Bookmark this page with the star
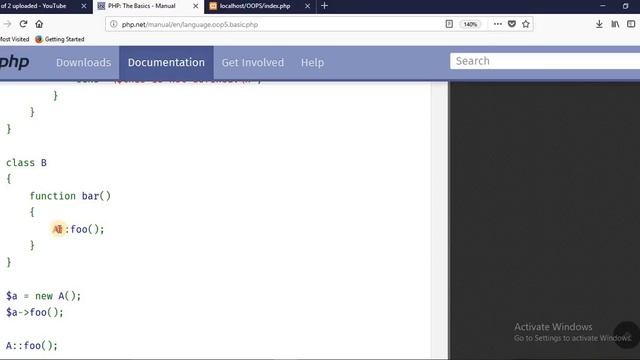 pos(526,24)
